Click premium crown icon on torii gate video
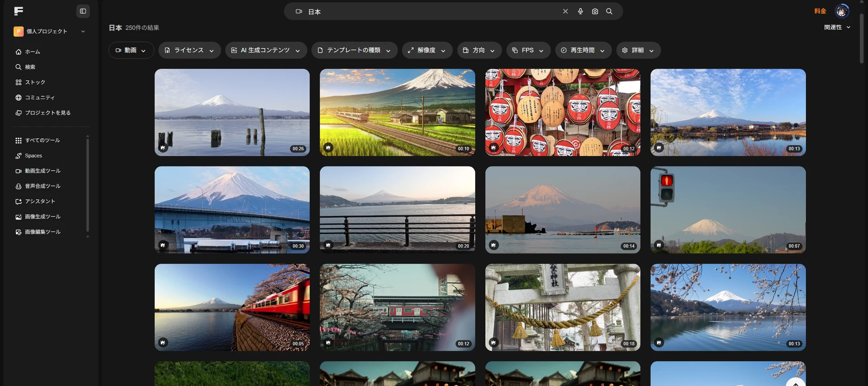 494,343
